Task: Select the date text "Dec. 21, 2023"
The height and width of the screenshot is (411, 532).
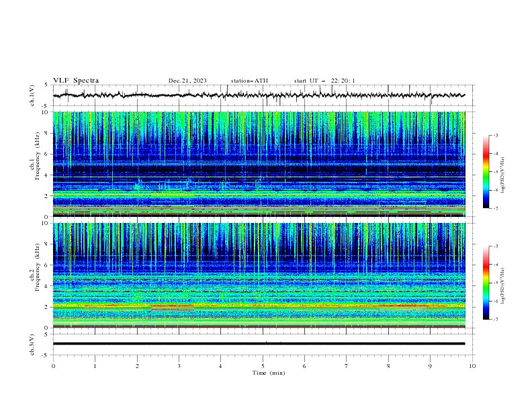Action: [187, 81]
